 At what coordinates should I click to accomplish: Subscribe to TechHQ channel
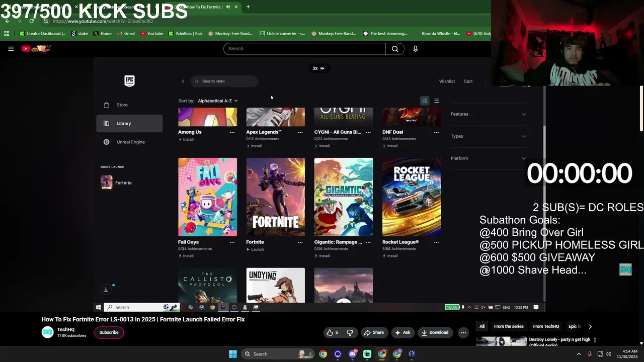click(109, 332)
